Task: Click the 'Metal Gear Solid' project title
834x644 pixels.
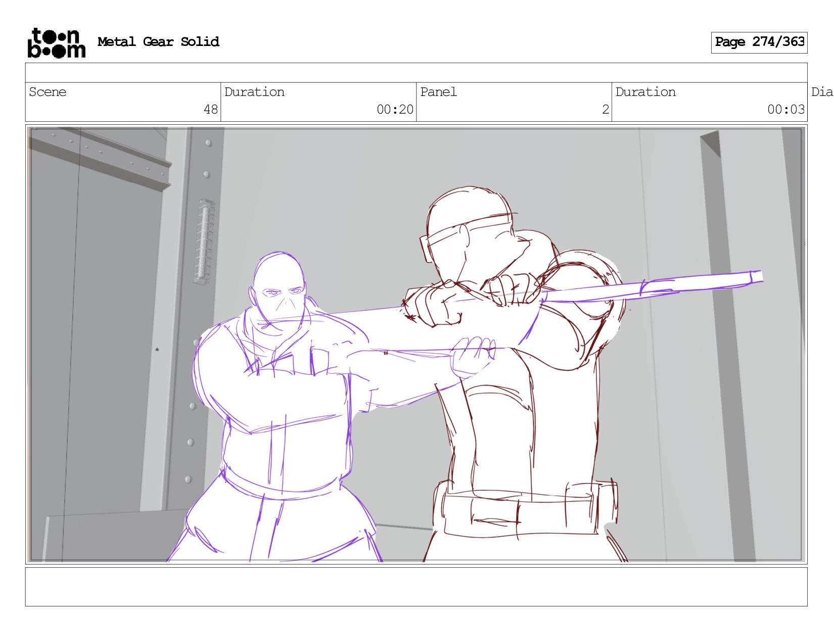Action: pyautogui.click(x=158, y=42)
